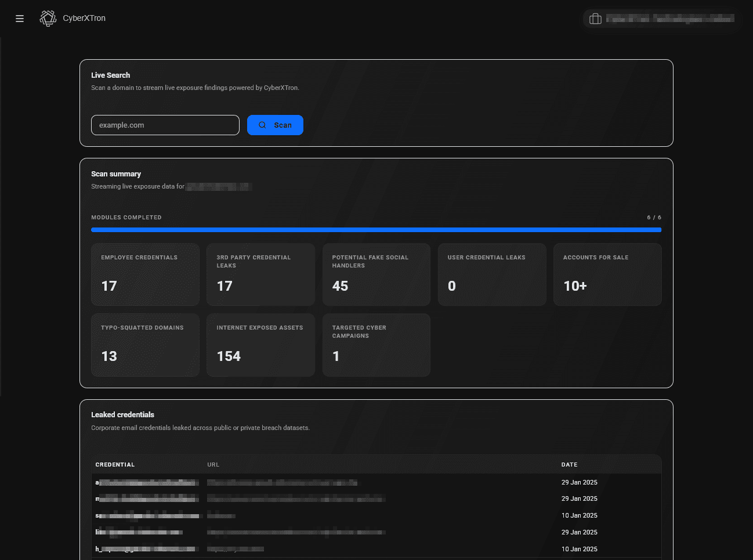This screenshot has width=753, height=560.
Task: Open the Potential Fake Social Handlers card
Action: click(x=376, y=274)
